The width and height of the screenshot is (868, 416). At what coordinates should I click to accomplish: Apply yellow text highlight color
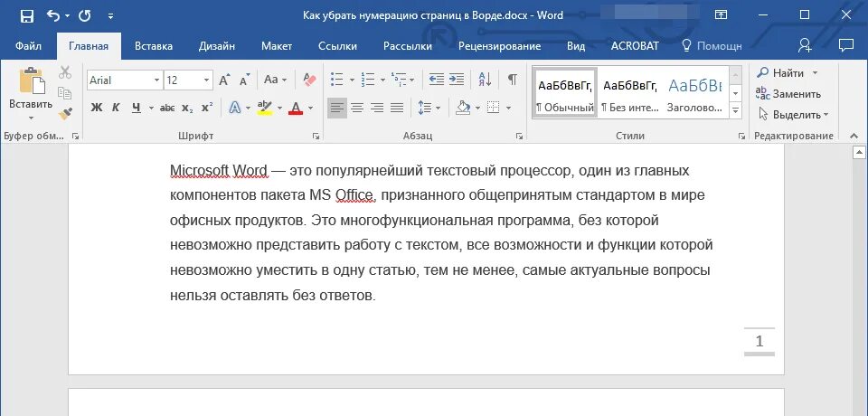click(x=265, y=108)
